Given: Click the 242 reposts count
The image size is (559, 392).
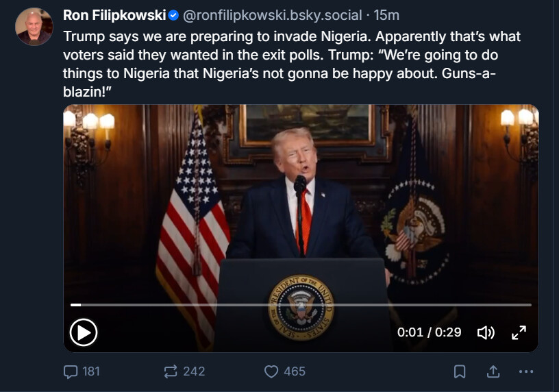Looking at the screenshot, I should 194,371.
